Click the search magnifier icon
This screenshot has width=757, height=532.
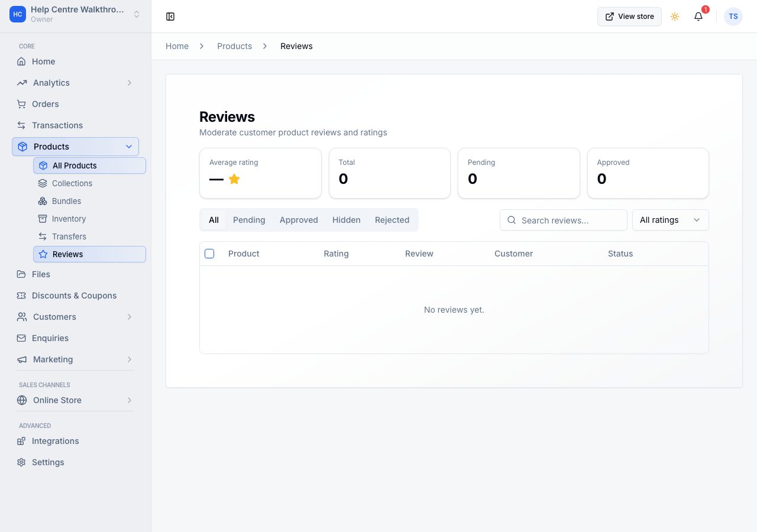pyautogui.click(x=512, y=220)
